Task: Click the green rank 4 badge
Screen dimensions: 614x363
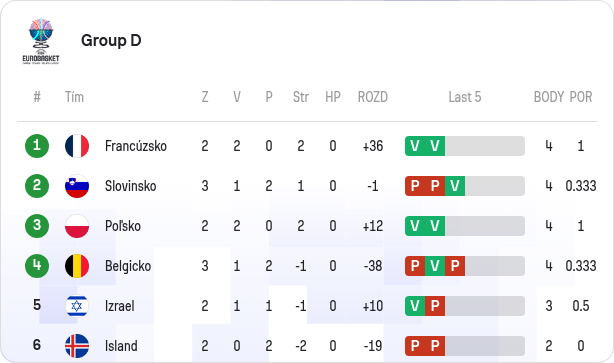Action: tap(37, 266)
